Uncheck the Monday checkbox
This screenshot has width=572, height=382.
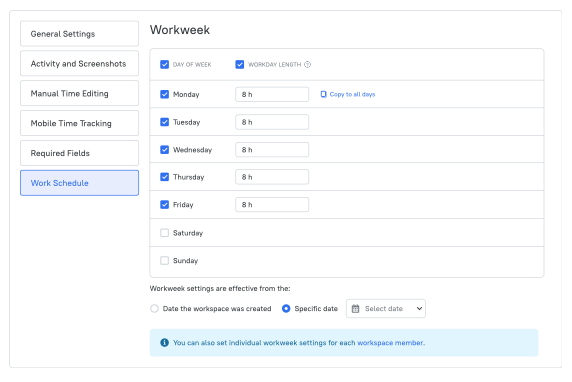165,94
